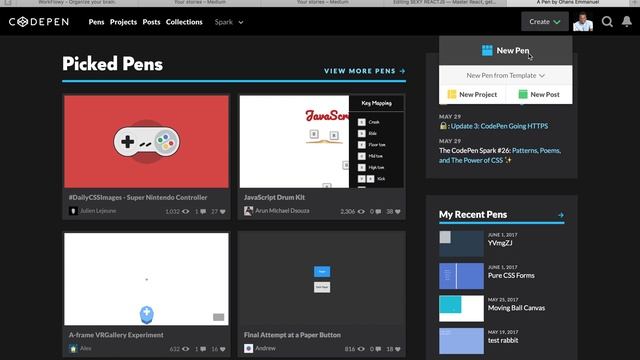Choose New Pen from the Create menu

click(505, 51)
